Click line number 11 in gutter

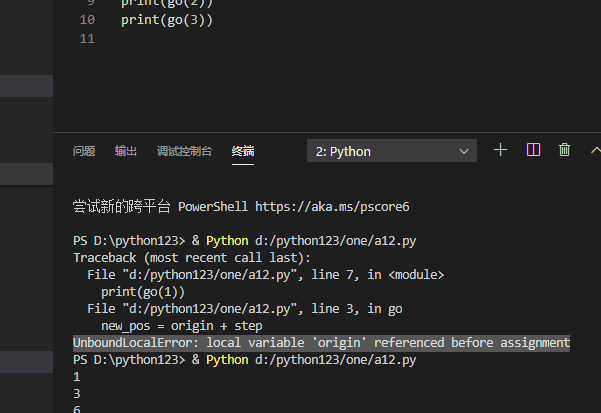pos(87,39)
